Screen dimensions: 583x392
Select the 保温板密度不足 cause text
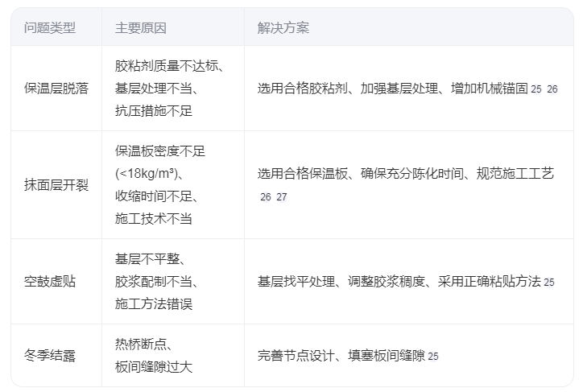pos(160,151)
